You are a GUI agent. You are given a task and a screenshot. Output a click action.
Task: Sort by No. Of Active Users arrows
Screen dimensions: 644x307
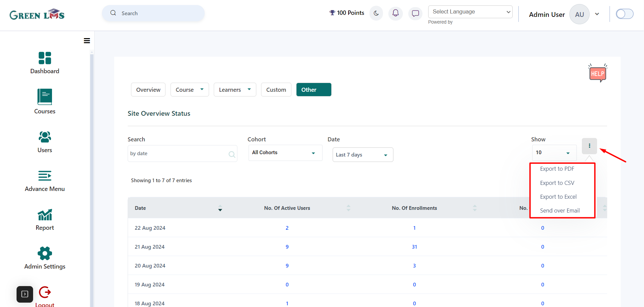coord(349,208)
